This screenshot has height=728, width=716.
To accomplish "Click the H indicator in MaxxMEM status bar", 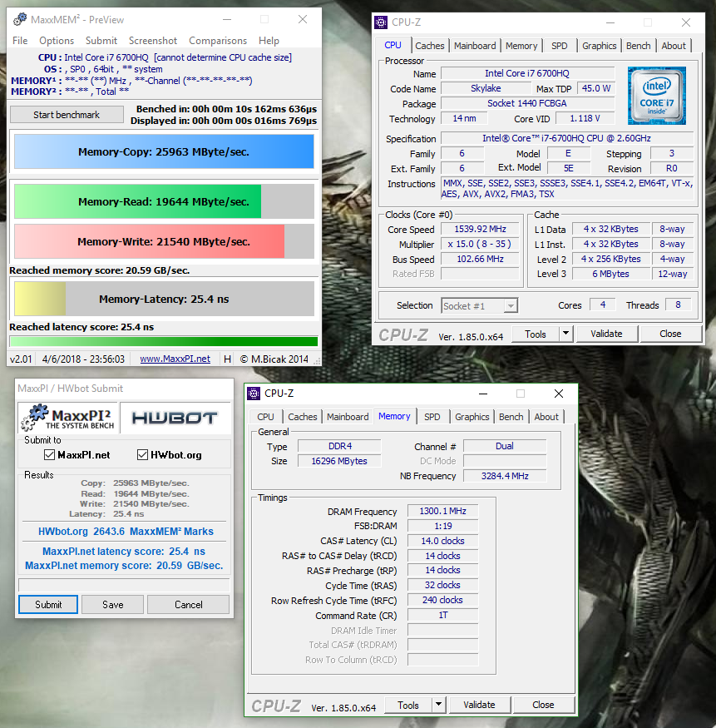I will 227,359.
